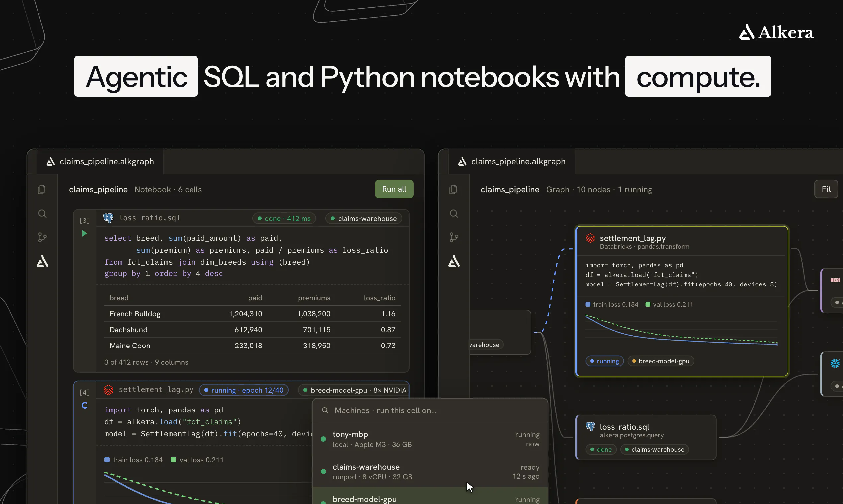The height and width of the screenshot is (504, 843).
Task: Select tony-mbp machine from the list
Action: pos(430,439)
